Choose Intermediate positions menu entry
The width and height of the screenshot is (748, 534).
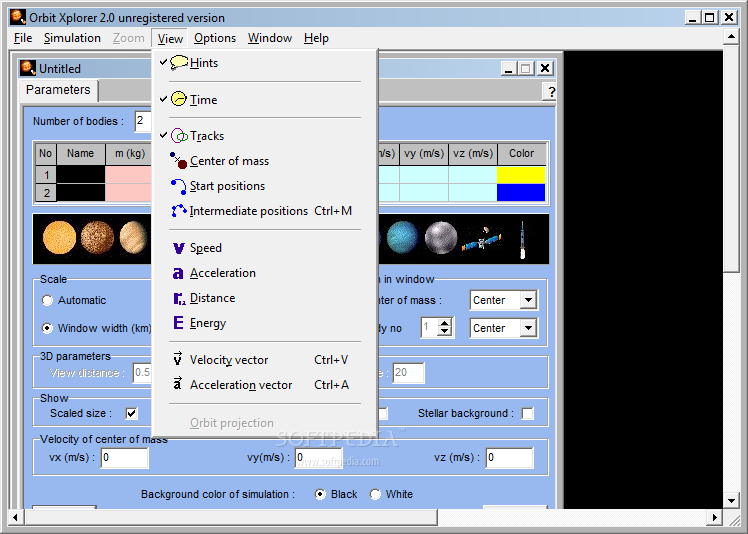tap(265, 211)
